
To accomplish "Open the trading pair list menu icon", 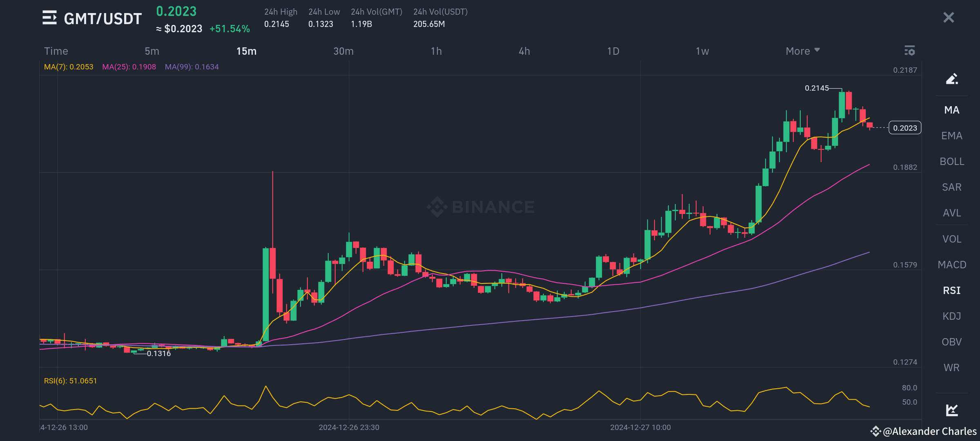I will pos(49,18).
